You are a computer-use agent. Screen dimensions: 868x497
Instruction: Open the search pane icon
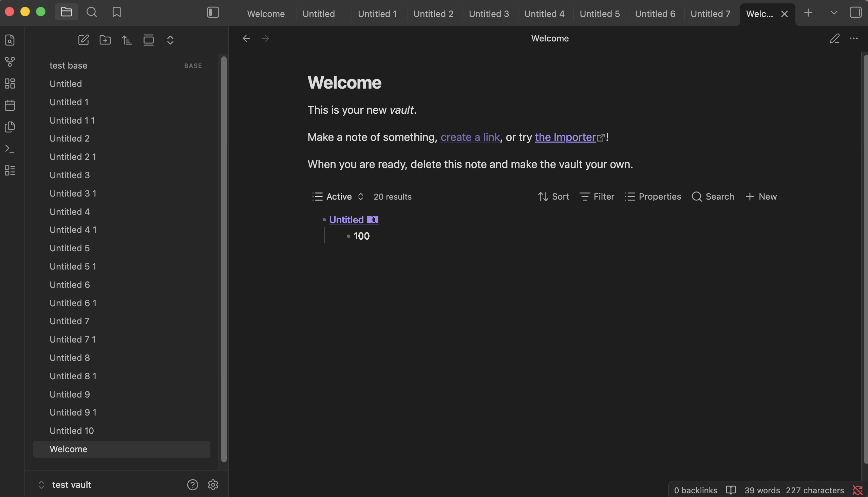pos(91,12)
